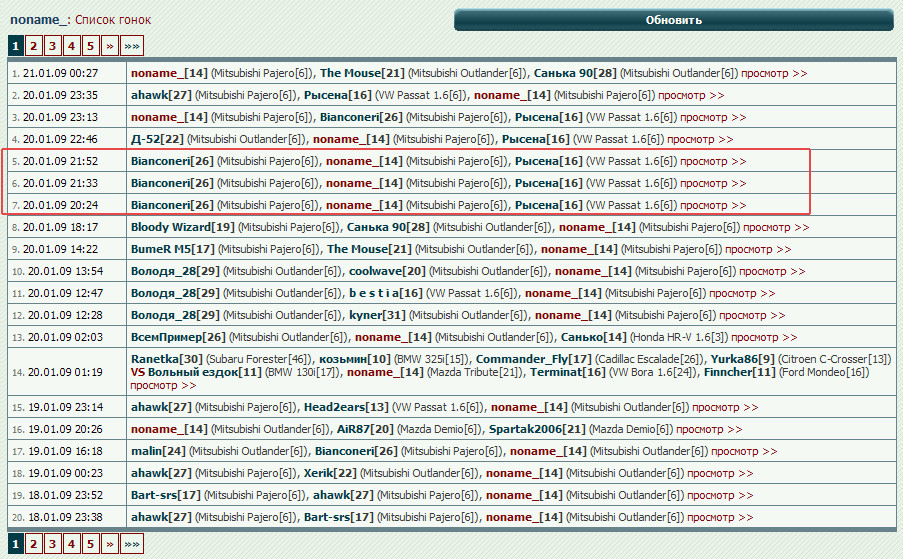
Task: Open Санька 90[28] profile in row 1
Action: pyautogui.click(x=575, y=73)
